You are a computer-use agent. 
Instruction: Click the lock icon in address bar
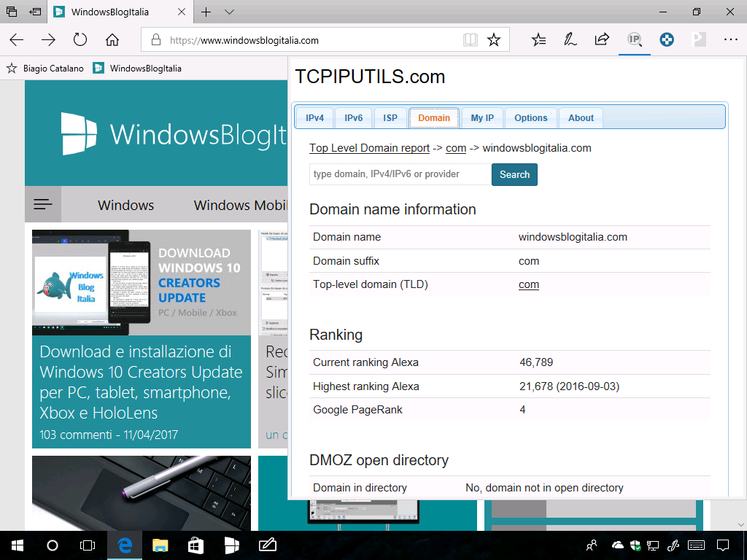pos(156,40)
